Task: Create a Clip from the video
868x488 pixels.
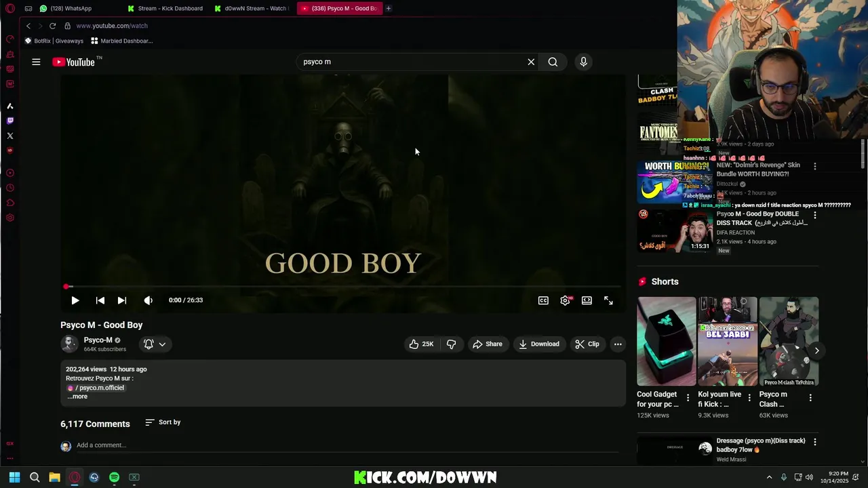Action: pos(587,344)
